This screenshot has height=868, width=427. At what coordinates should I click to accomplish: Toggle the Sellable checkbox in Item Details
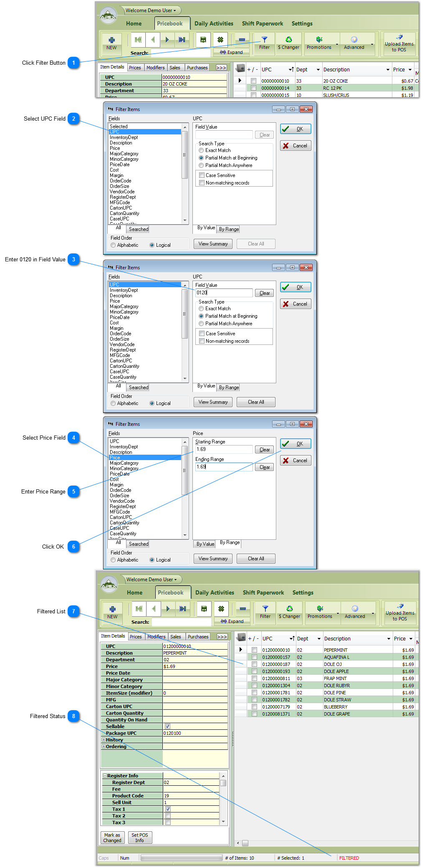tap(167, 726)
